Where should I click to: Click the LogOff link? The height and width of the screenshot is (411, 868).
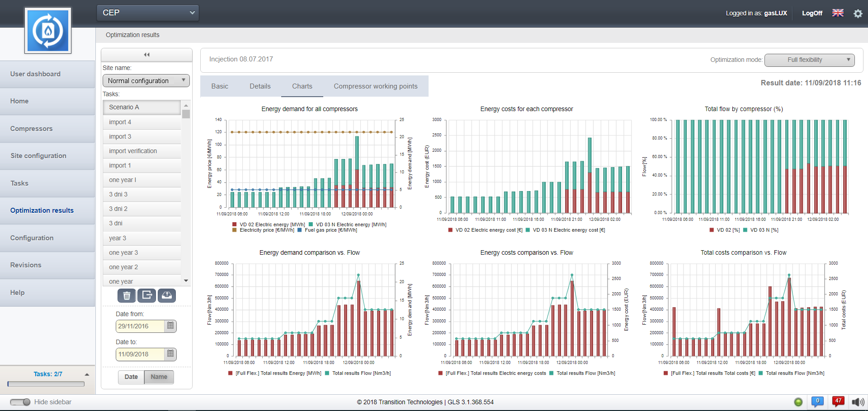tap(812, 13)
